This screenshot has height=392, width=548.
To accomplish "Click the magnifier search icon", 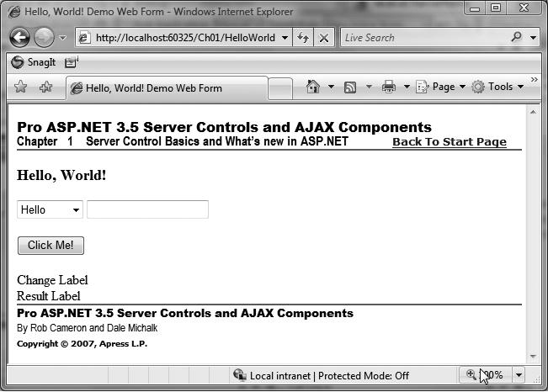I will tap(516, 37).
